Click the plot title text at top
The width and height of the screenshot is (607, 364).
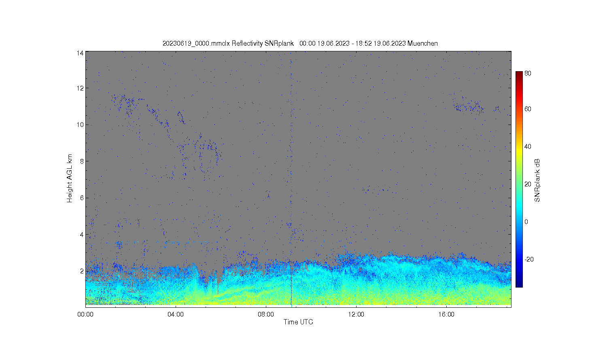pyautogui.click(x=300, y=43)
